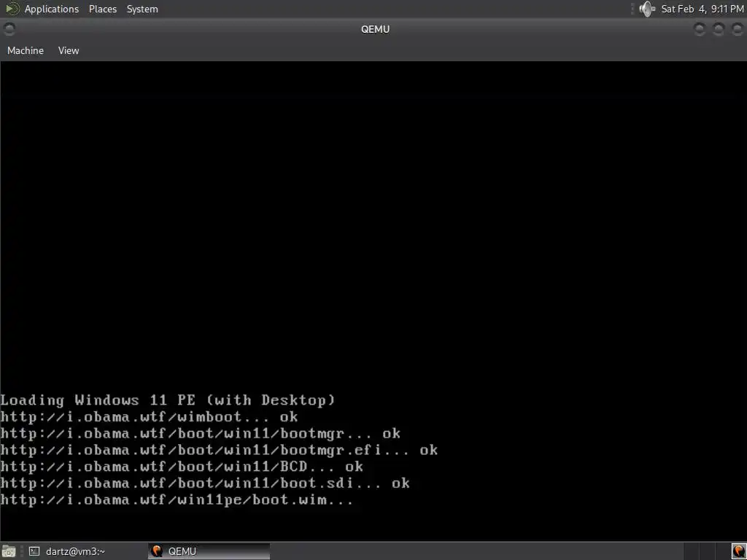747x560 pixels.
Task: Open QEMU's Machine menu
Action: (x=26, y=50)
